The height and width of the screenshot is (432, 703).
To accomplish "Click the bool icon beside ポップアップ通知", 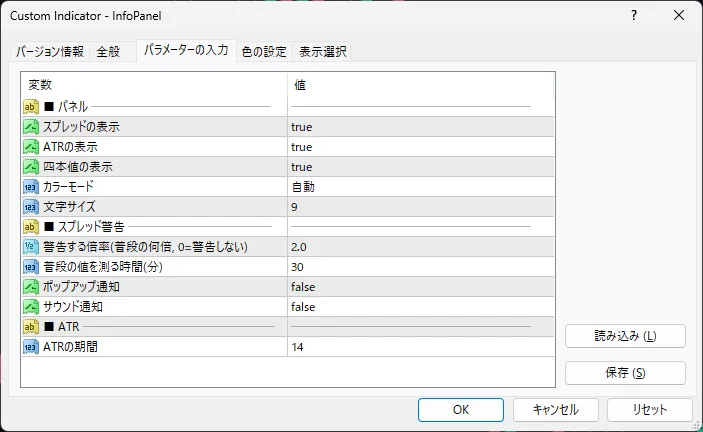I will (31, 287).
